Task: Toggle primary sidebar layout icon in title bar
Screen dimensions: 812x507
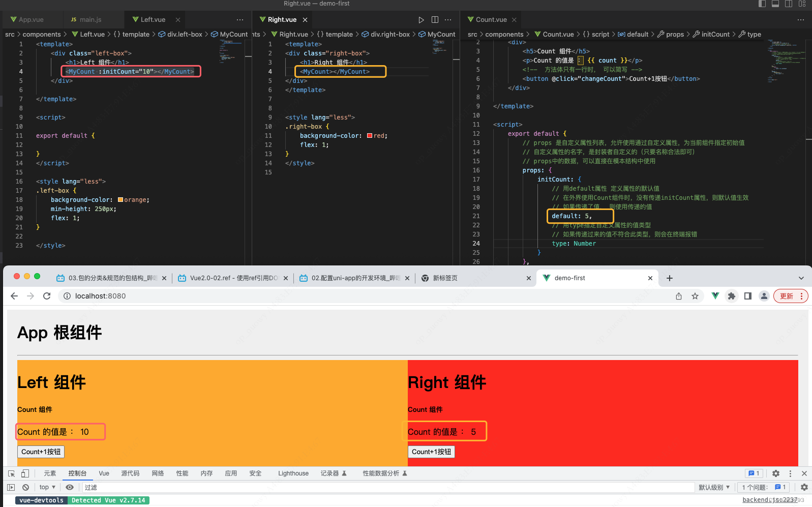Action: point(762,4)
